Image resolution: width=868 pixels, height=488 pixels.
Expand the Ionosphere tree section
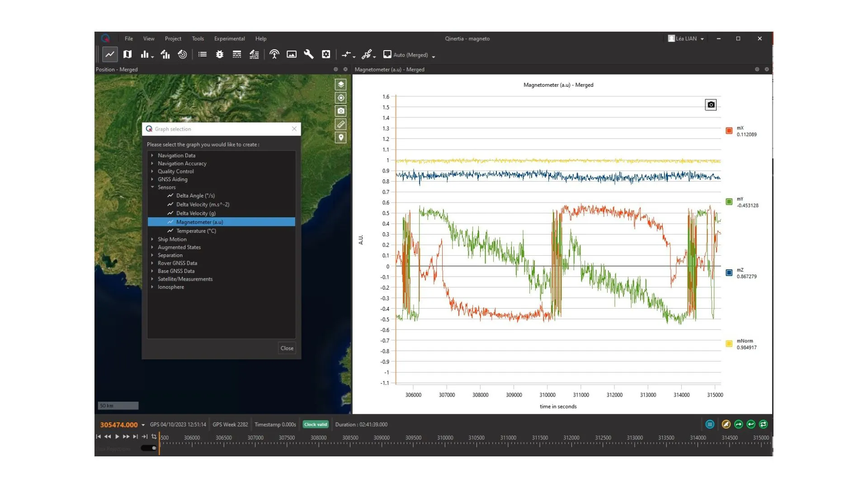tap(153, 286)
